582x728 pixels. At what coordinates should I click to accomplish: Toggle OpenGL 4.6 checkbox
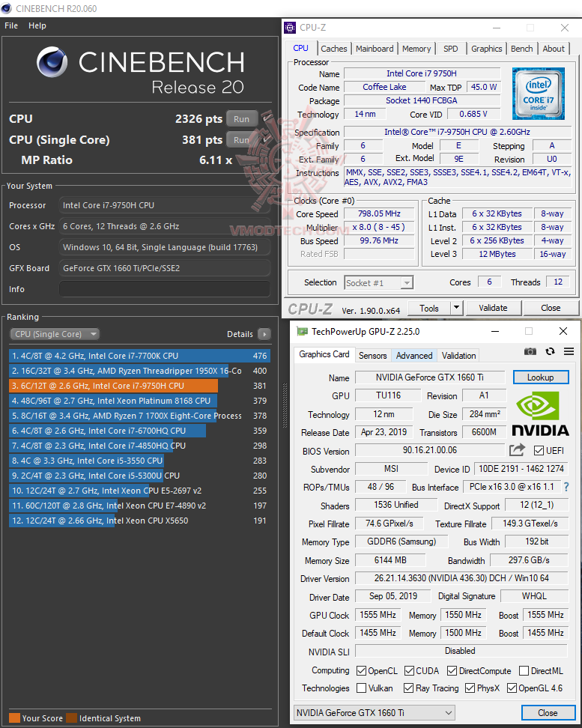pyautogui.click(x=512, y=688)
